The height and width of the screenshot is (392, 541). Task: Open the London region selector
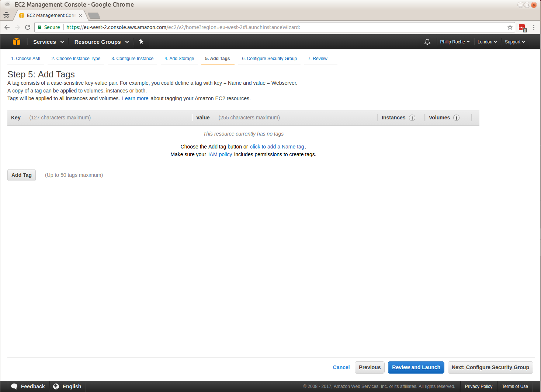click(487, 42)
